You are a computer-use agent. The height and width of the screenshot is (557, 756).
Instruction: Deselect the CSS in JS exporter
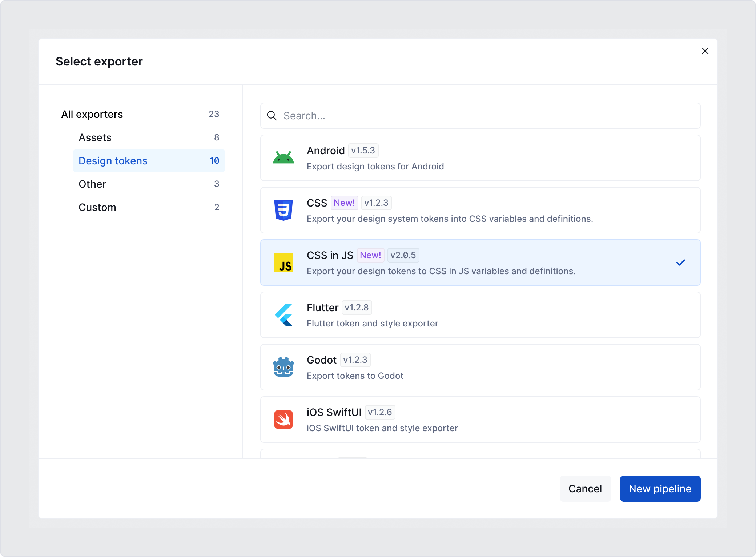(480, 262)
